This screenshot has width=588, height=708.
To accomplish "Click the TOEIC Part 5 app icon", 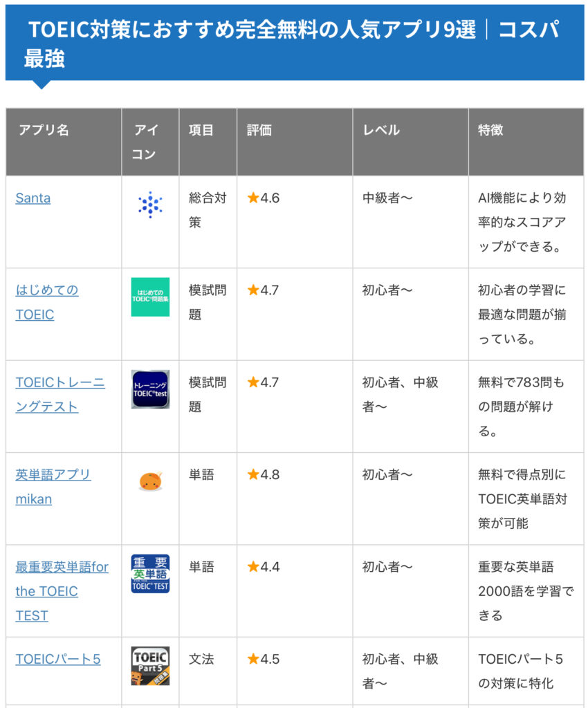I will tap(150, 665).
